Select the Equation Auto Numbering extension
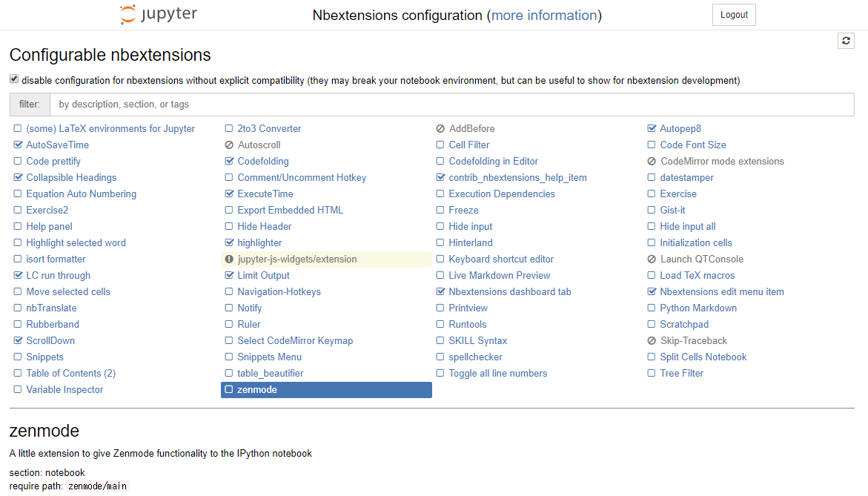Screen dimensions: 868x496 pos(82,194)
